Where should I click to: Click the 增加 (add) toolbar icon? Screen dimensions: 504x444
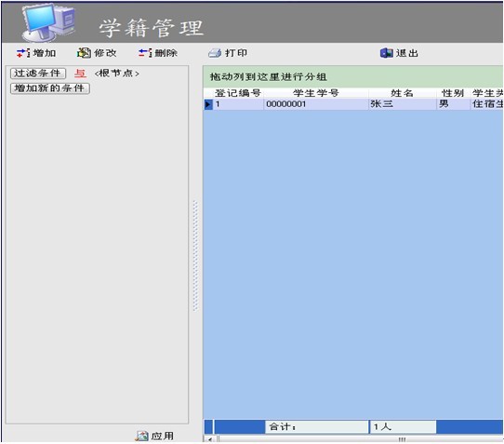23,53
